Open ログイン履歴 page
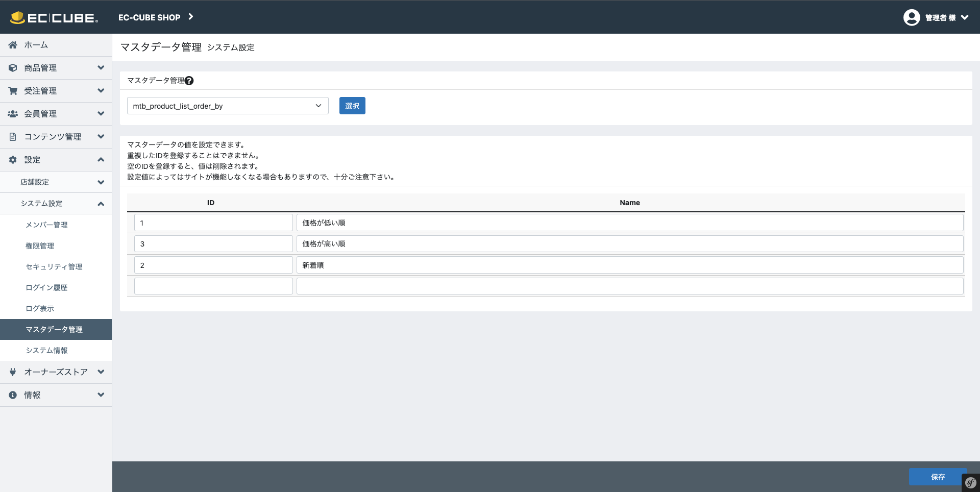Image resolution: width=980 pixels, height=492 pixels. 46,287
